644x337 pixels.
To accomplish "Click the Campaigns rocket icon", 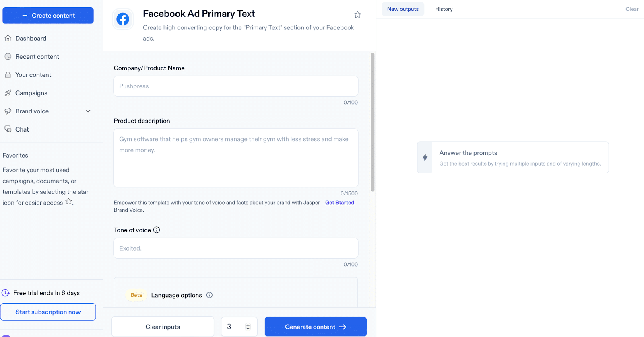I will (x=8, y=93).
